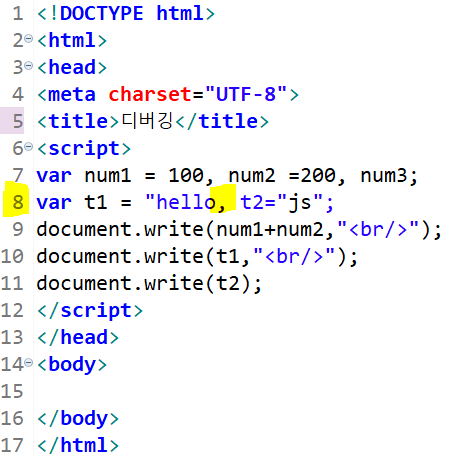Screen dimensions: 453x456
Task: Collapse the head tag fold marker
Action: coord(29,66)
